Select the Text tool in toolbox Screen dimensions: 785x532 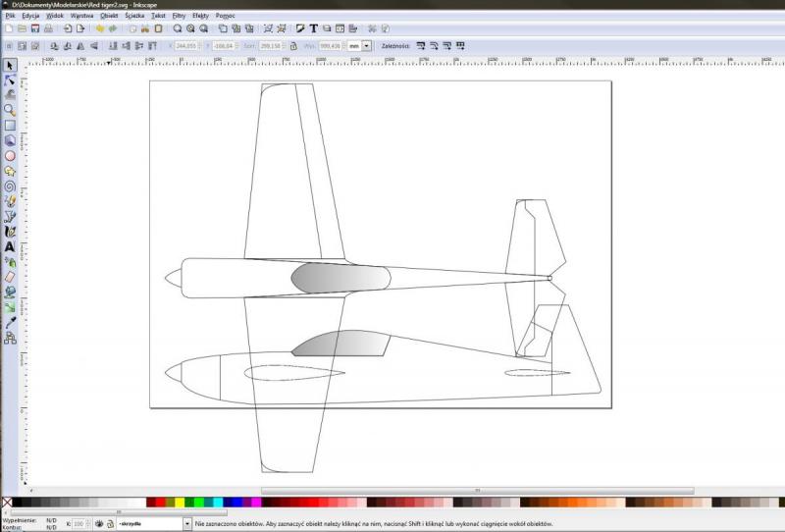(x=10, y=246)
